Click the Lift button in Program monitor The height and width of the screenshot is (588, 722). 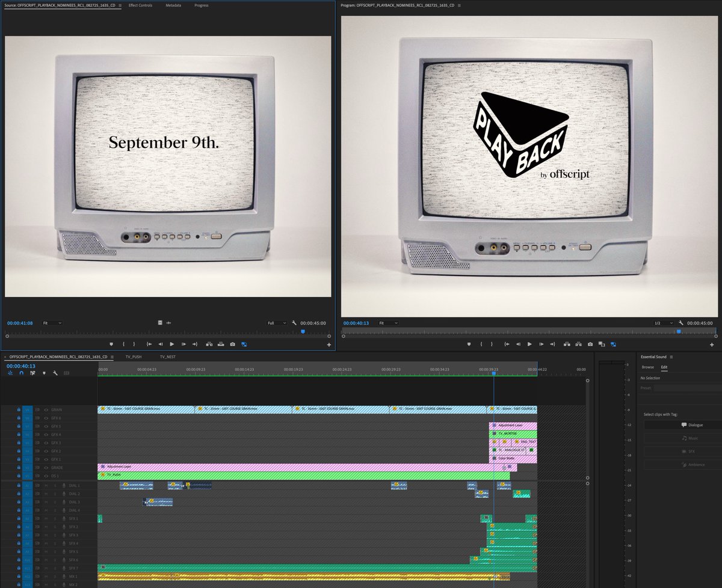[x=567, y=344]
